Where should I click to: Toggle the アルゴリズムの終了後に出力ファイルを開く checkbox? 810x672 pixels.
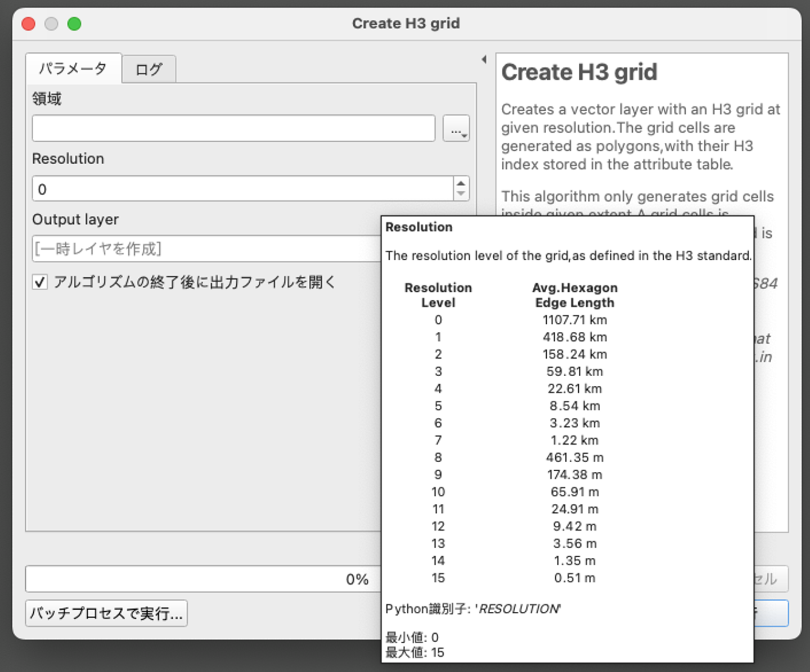[40, 282]
